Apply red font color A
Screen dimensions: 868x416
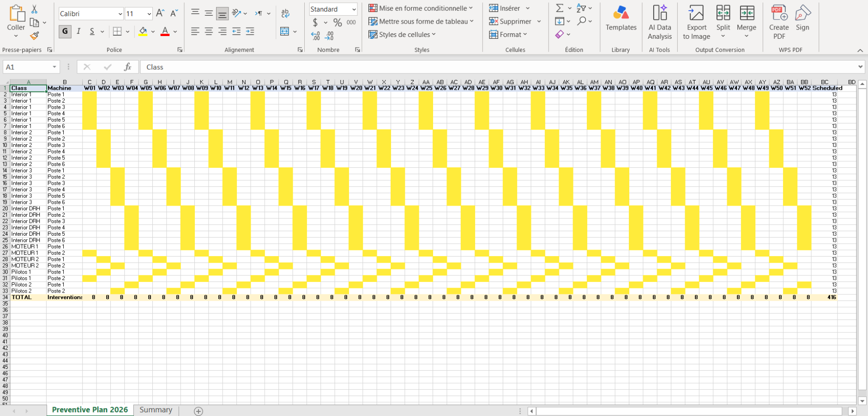tap(165, 31)
